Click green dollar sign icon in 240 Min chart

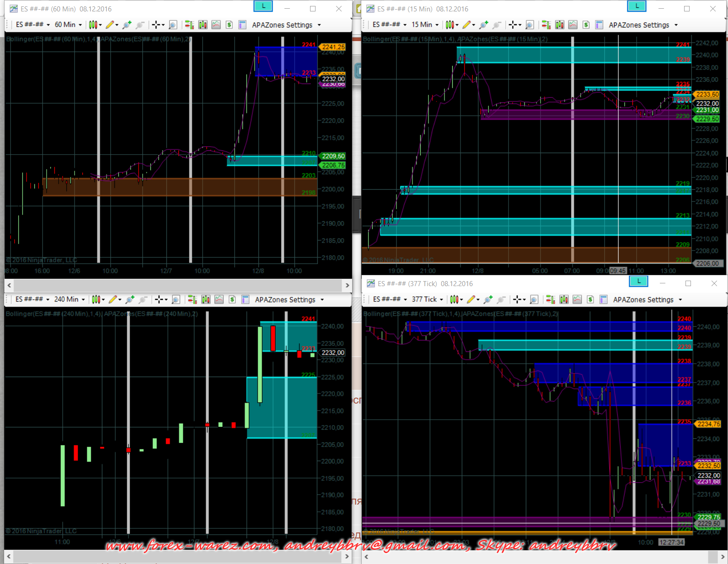click(x=232, y=299)
